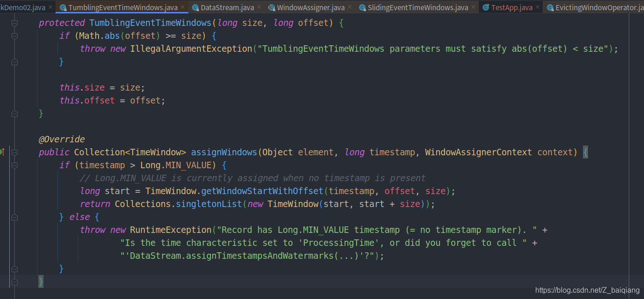Image resolution: width=644 pixels, height=299 pixels.
Task: Click IllegalArgumentException in the throw statement
Action: tap(191, 49)
